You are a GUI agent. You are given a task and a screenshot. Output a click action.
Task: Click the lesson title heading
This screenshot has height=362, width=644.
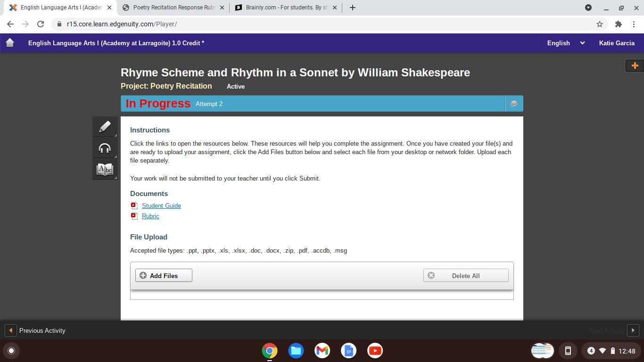click(x=295, y=73)
